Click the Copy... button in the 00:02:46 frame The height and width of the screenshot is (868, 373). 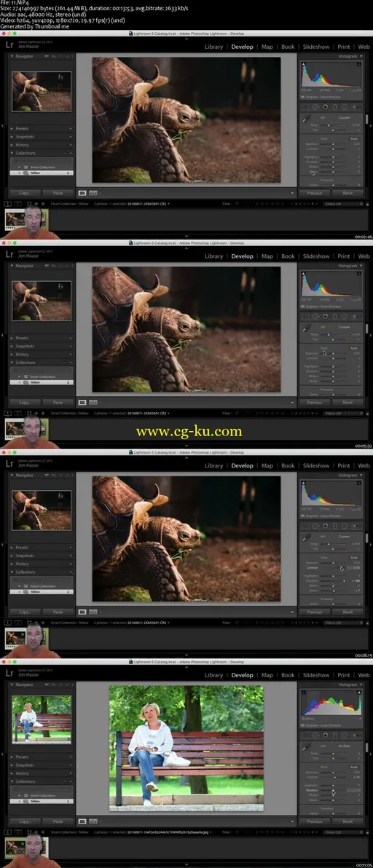24,193
